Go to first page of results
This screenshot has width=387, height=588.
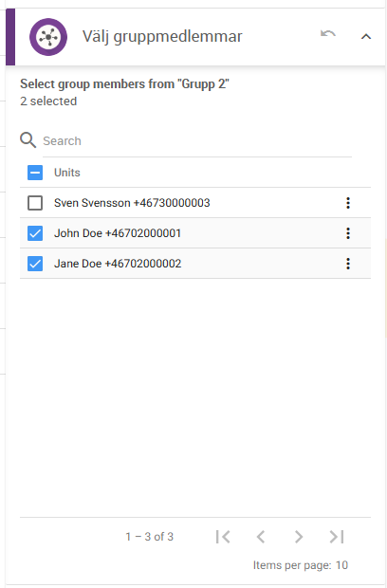223,537
